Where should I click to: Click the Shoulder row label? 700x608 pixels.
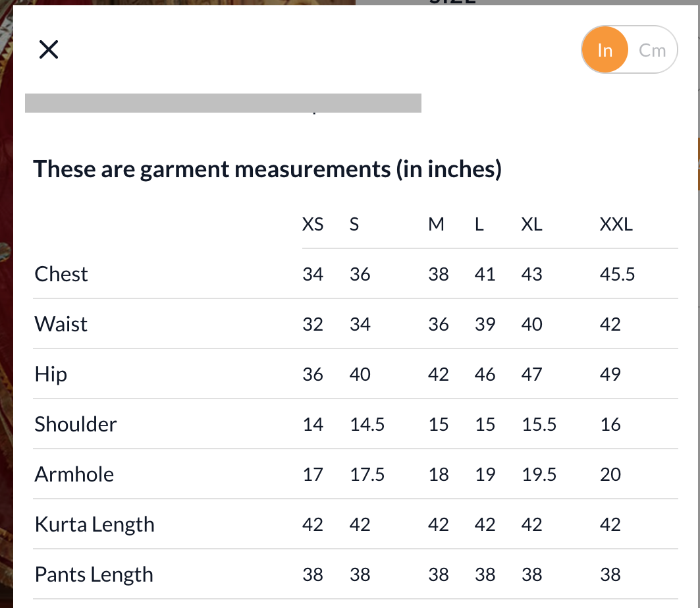point(76,424)
